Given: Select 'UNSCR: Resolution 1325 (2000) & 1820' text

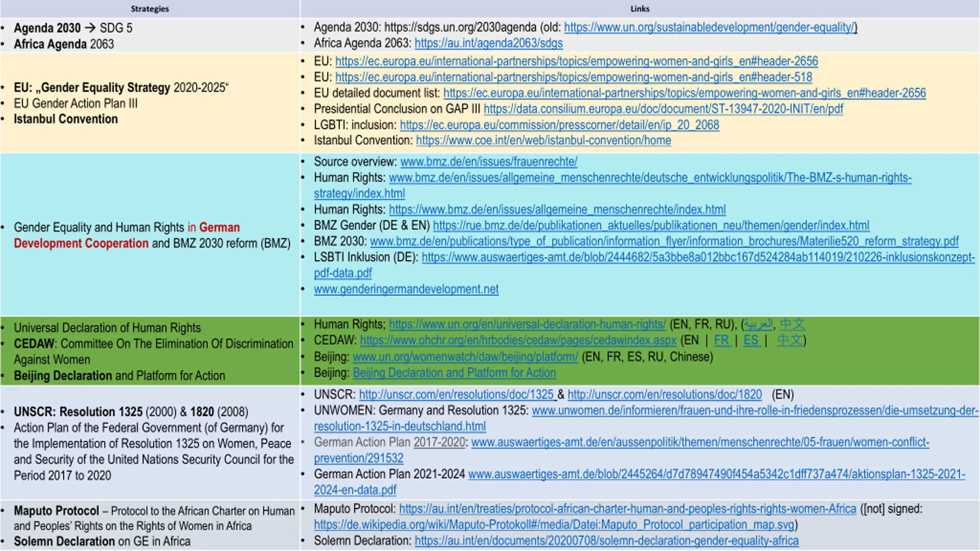Looking at the screenshot, I should click(131, 412).
